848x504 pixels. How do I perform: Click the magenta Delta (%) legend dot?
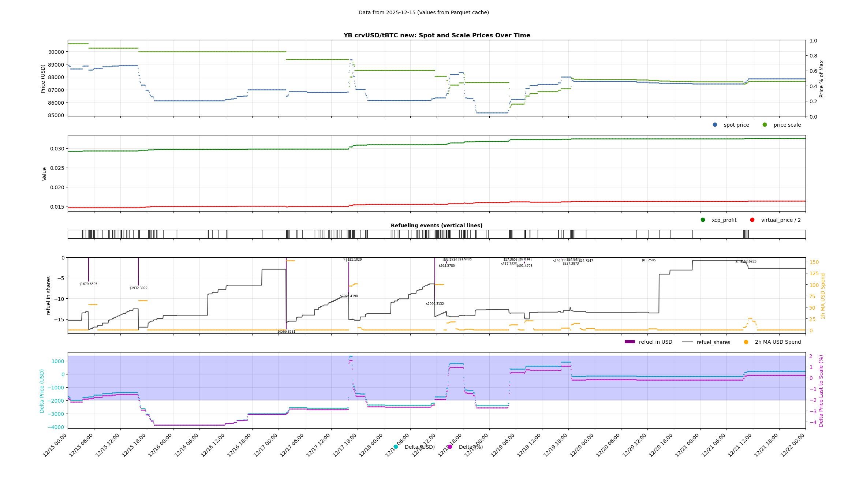450,447
